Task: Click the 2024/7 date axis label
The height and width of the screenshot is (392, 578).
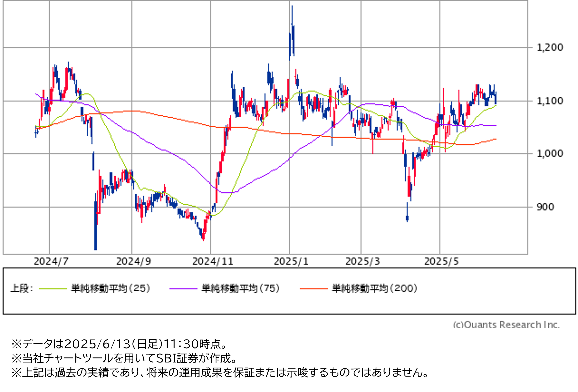Action: tap(51, 262)
